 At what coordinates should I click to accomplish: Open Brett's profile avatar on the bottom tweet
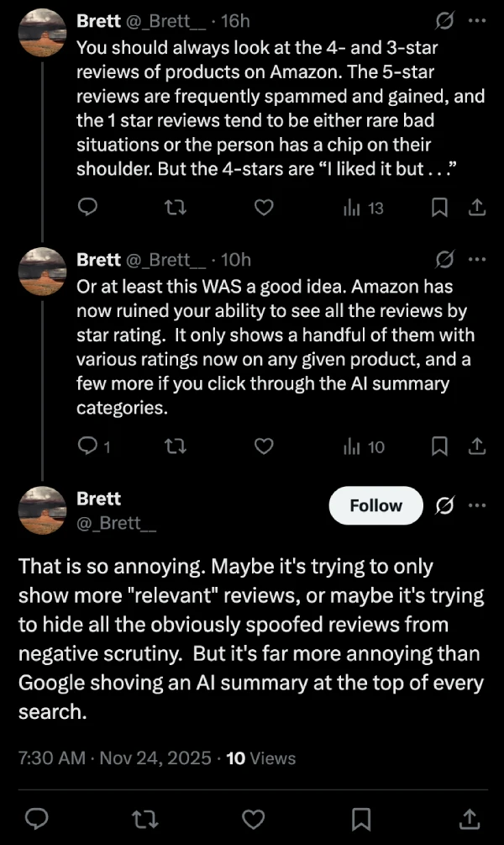pos(43,509)
